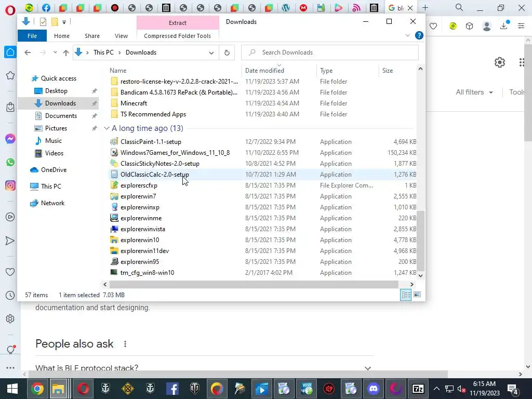Open the File ribbon tab
Screen dimensions: 532x399
(x=32, y=36)
